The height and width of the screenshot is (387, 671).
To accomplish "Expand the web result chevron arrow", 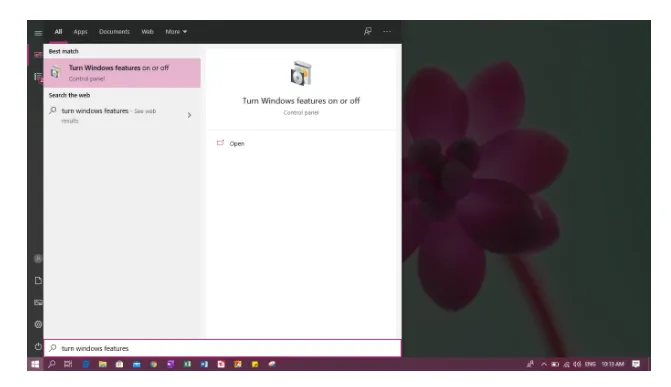I will click(189, 115).
